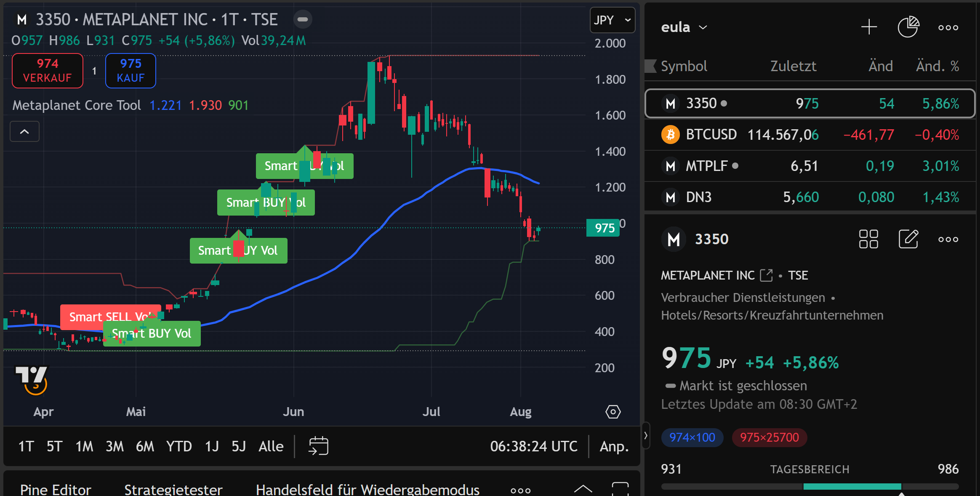Select the Pine Editor tab
Viewport: 980px width, 496px height.
click(56, 489)
